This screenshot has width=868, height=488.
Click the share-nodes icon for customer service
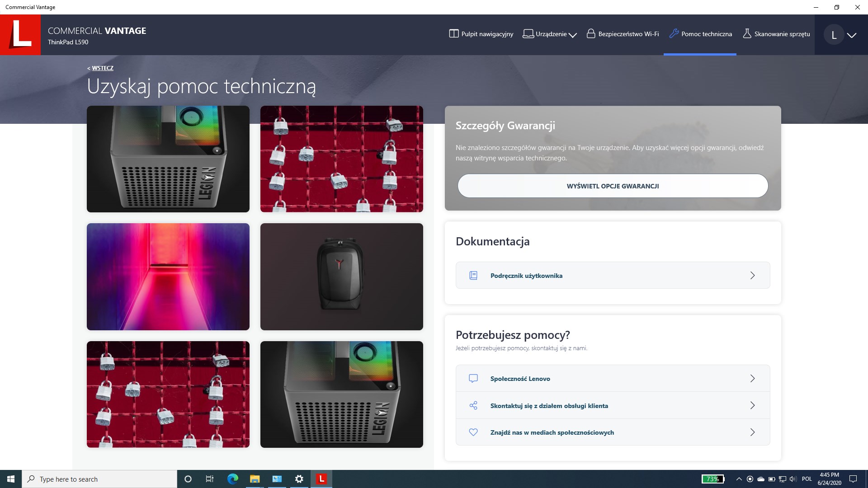[x=473, y=405]
